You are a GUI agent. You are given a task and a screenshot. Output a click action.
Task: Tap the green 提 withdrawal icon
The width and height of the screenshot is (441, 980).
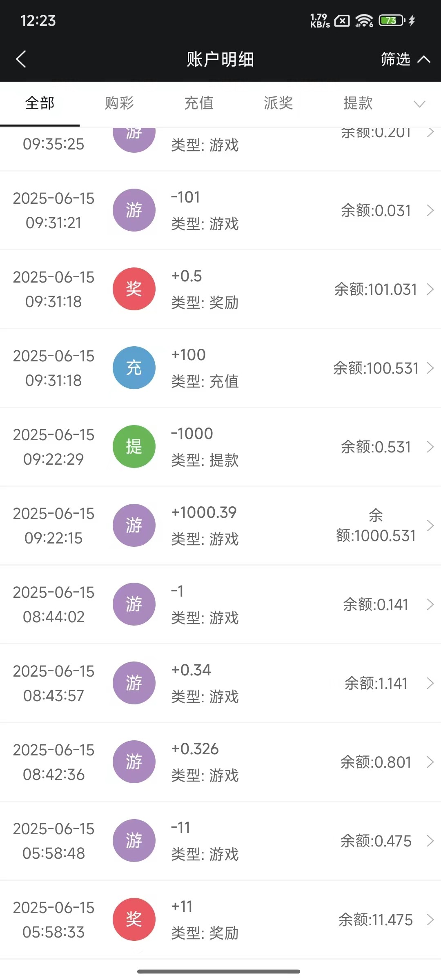(x=134, y=446)
